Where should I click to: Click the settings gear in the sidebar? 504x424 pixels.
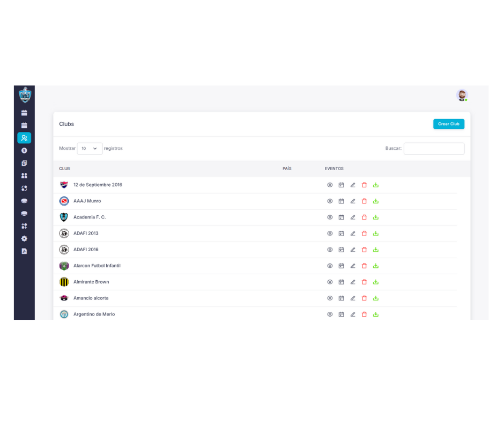[x=24, y=239]
